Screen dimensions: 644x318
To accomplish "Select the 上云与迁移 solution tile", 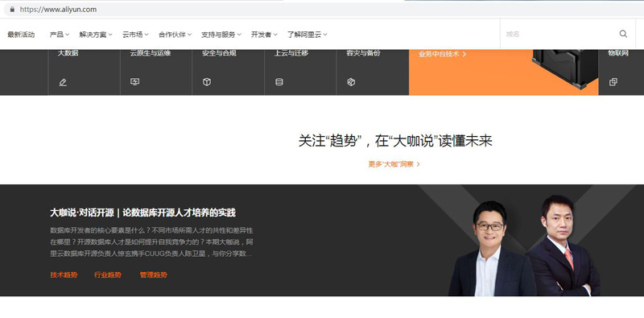I will click(x=300, y=72).
